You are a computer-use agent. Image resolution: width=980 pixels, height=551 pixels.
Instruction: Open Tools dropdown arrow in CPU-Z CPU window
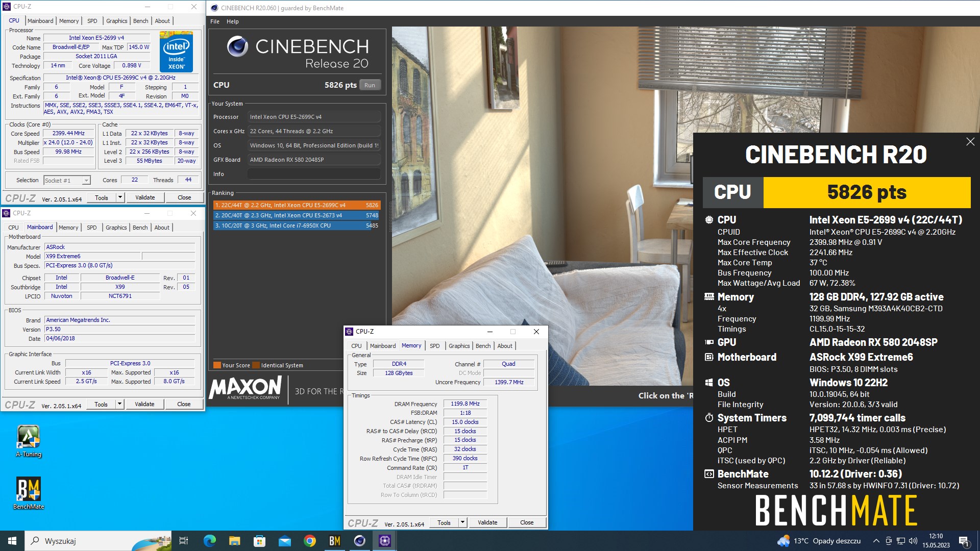[x=120, y=197]
